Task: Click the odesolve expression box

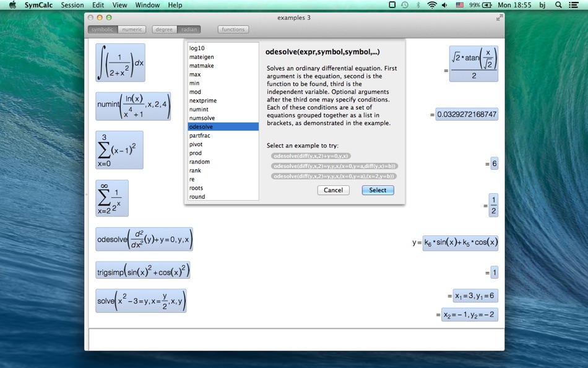Action: [144, 239]
